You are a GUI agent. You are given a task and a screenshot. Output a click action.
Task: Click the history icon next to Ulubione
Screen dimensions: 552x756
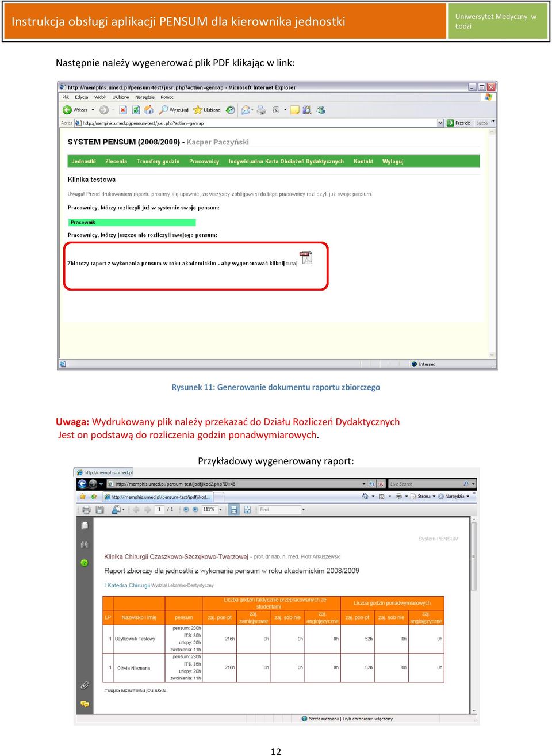[x=230, y=110]
